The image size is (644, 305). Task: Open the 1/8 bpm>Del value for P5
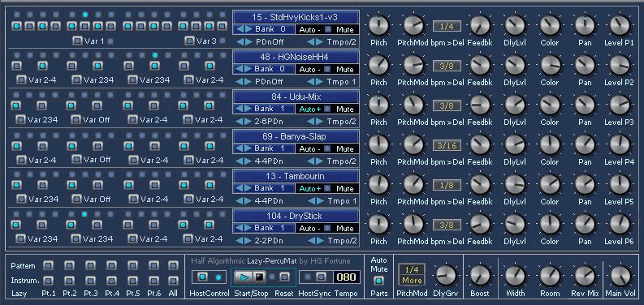point(447,185)
